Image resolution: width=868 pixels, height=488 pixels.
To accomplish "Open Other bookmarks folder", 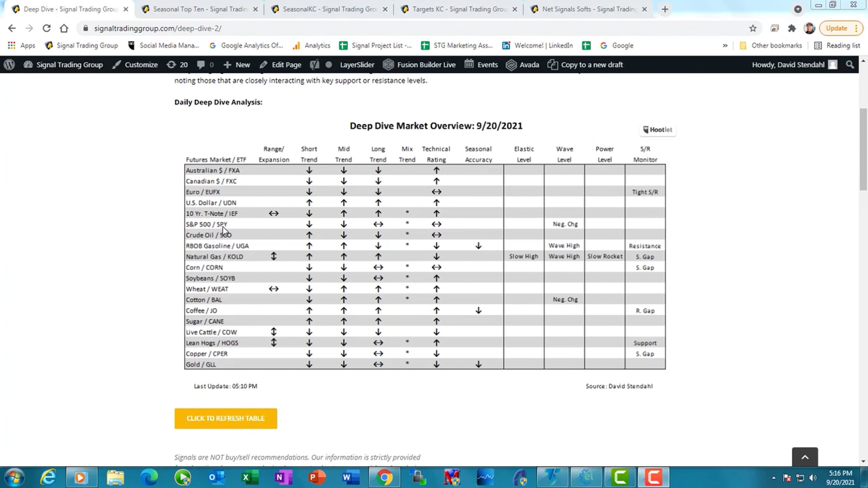I will 771,46.
